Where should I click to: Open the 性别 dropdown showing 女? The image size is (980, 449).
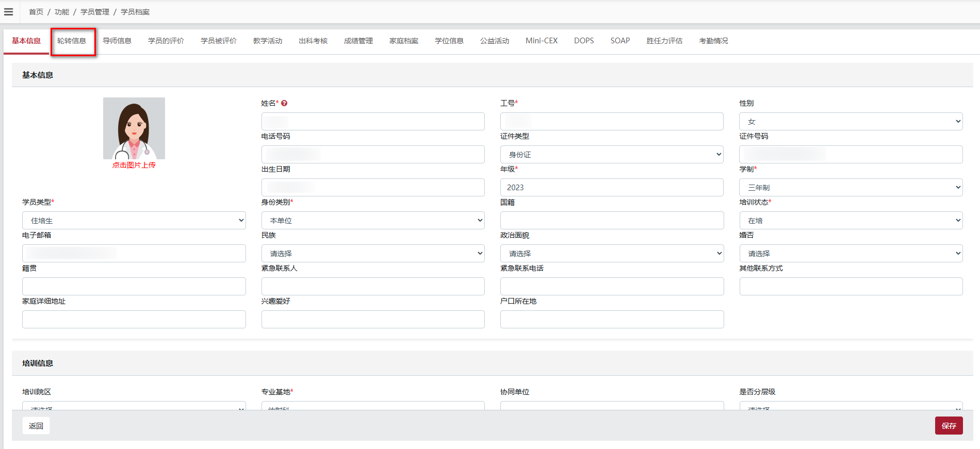[851, 122]
